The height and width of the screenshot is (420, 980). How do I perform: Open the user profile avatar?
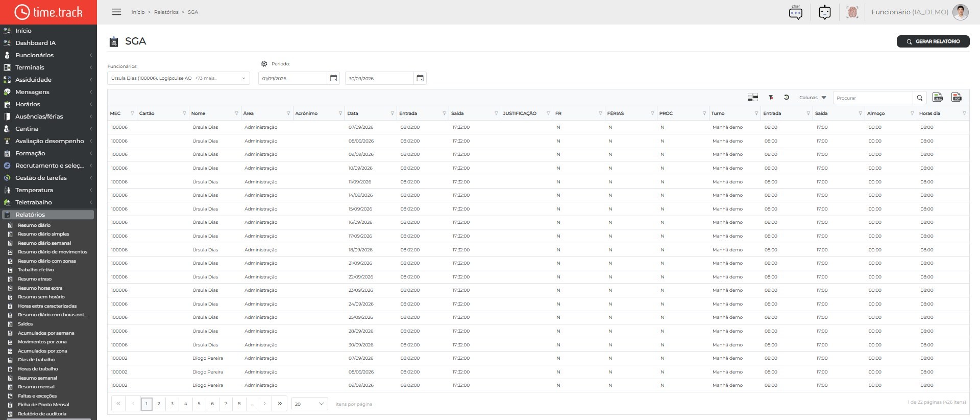coord(960,12)
